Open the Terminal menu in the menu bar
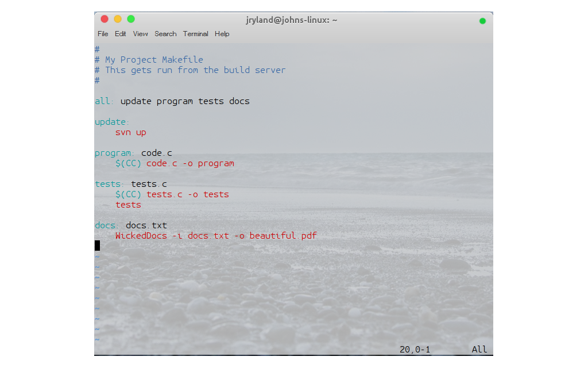Image resolution: width=588 pixels, height=368 pixels. [x=195, y=34]
